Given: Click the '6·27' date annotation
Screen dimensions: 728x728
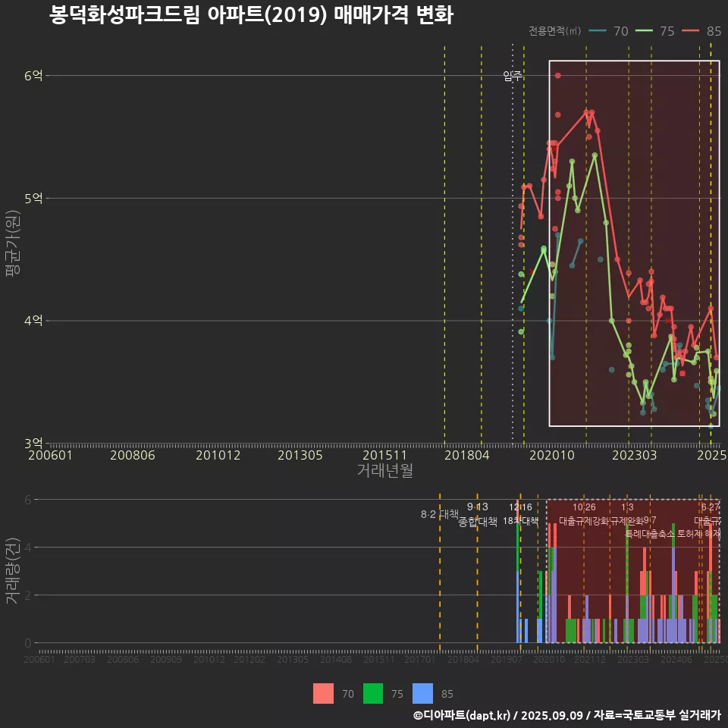Looking at the screenshot, I should [711, 507].
